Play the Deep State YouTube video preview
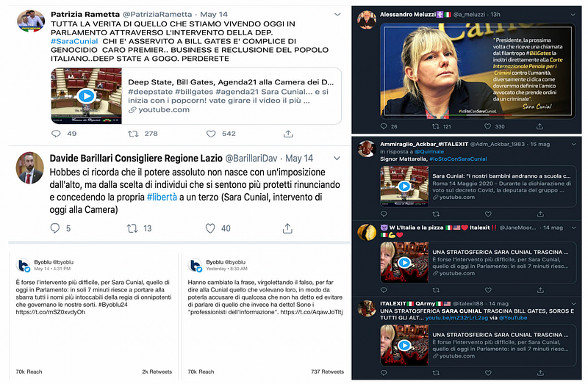Viewport: 588px width, 384px height. click(86, 96)
